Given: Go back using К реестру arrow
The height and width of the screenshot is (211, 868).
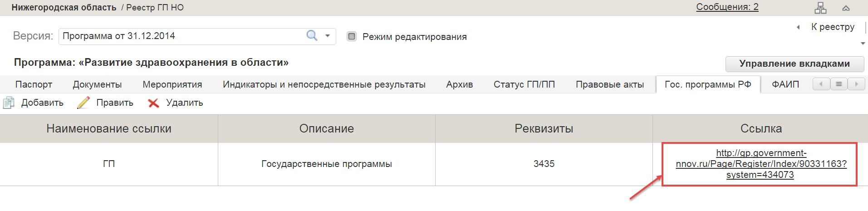Looking at the screenshot, I should click(x=798, y=27).
